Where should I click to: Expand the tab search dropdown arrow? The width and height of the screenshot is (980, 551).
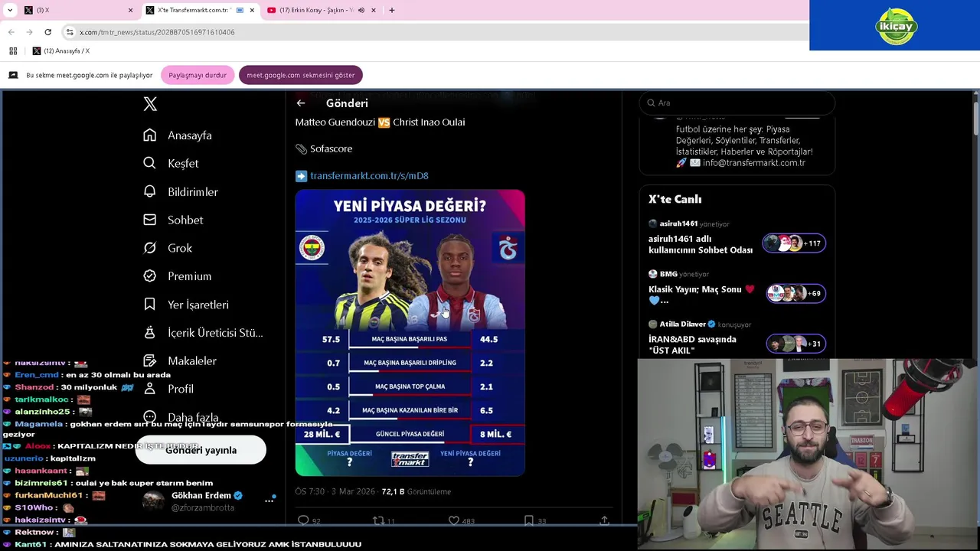pyautogui.click(x=10, y=10)
